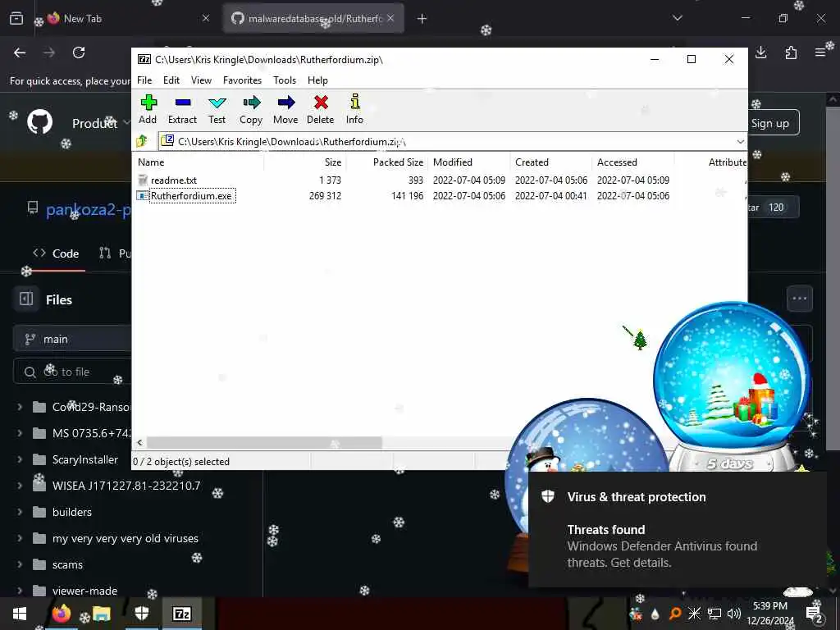Open the 7-Zip File menu
Viewport: 840px width, 630px height.
pos(144,80)
